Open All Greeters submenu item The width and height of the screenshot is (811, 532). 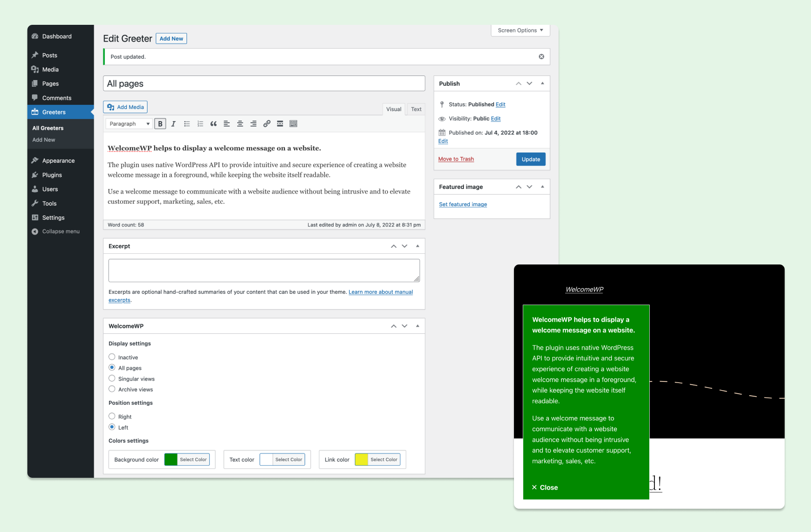[48, 128]
